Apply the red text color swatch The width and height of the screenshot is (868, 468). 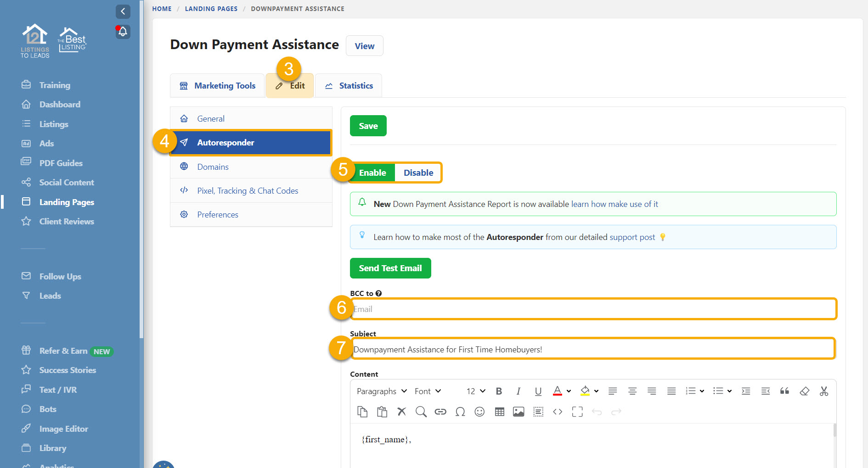point(557,391)
